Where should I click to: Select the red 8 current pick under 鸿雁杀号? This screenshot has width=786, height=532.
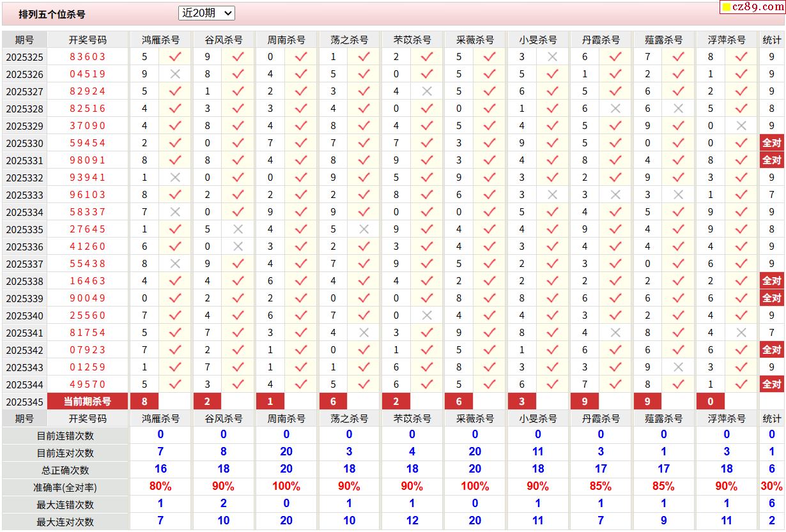tap(144, 402)
